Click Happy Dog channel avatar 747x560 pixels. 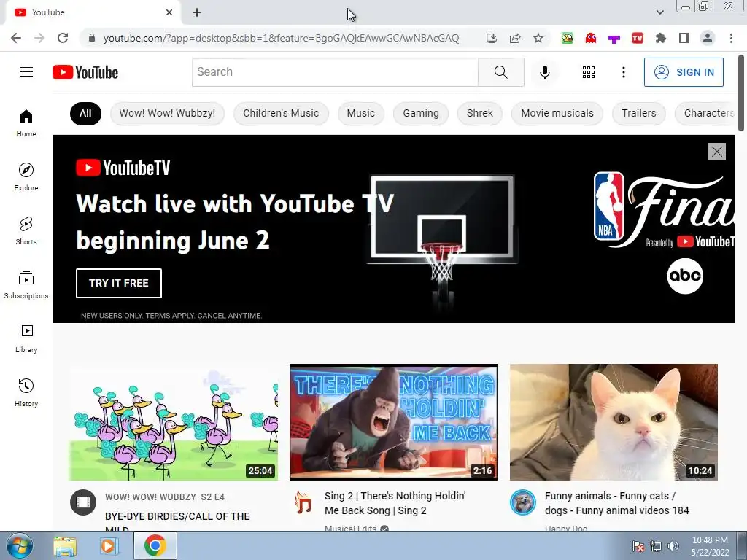[522, 502]
